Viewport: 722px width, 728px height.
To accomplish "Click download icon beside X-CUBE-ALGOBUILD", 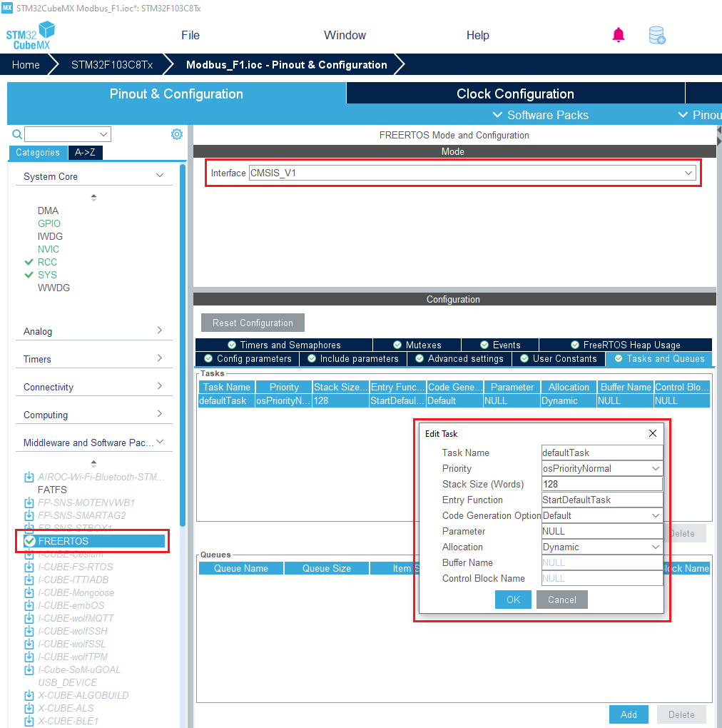I will coord(29,695).
